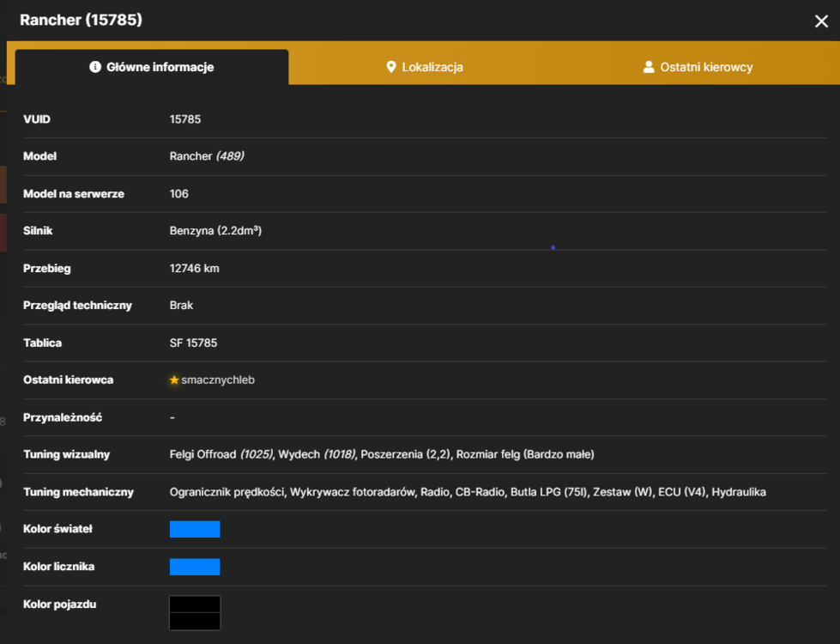
Task: Open the smacznychleb driver profile link
Action: coord(217,380)
